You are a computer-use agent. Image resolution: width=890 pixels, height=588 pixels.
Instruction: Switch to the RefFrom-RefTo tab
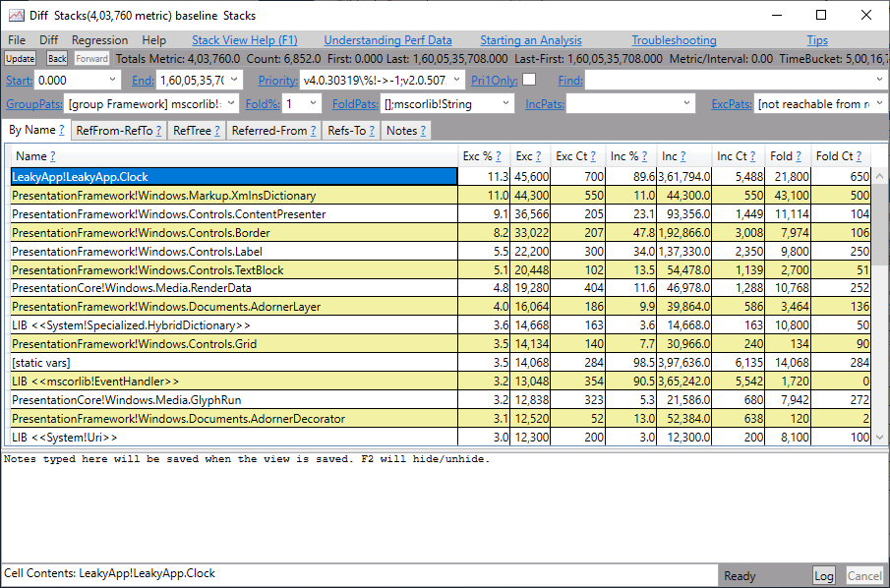[119, 131]
